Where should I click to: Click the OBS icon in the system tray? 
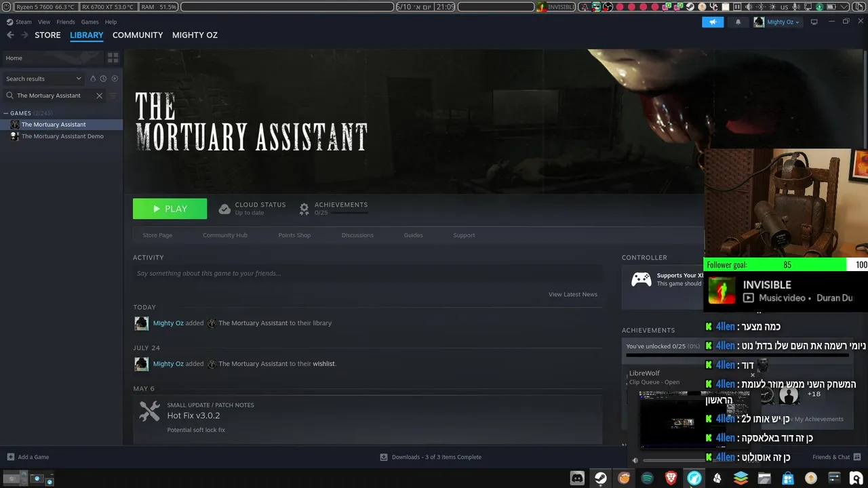coord(608,7)
